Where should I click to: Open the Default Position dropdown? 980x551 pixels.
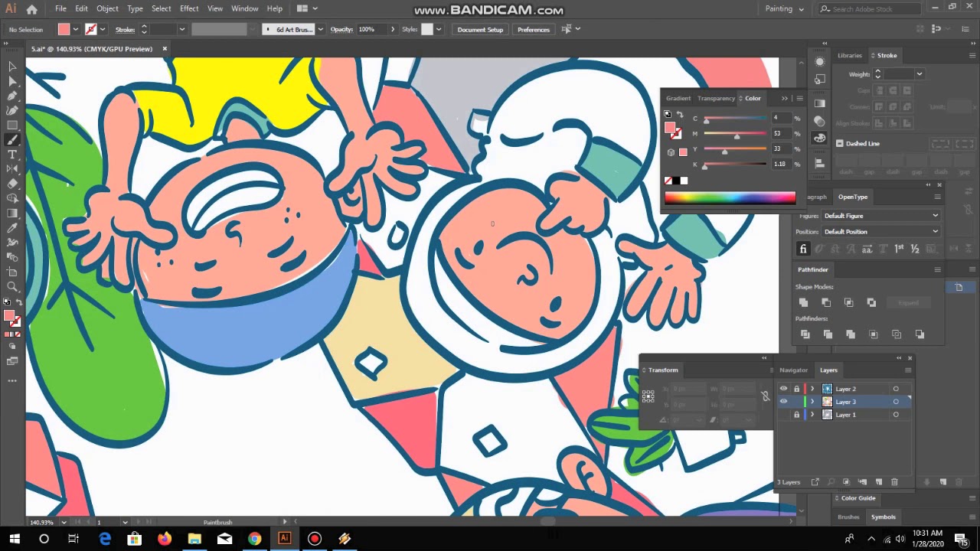(881, 232)
